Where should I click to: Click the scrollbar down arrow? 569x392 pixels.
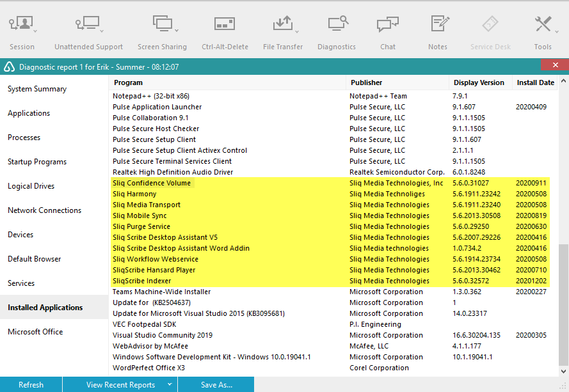click(x=563, y=372)
